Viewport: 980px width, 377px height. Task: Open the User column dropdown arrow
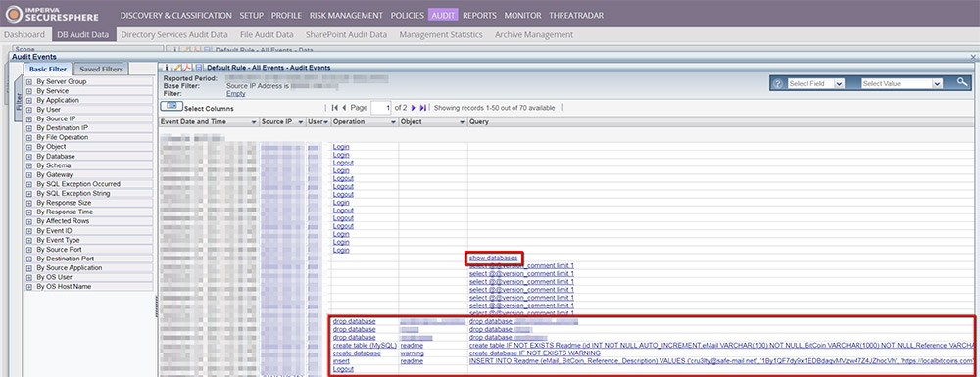click(325, 122)
